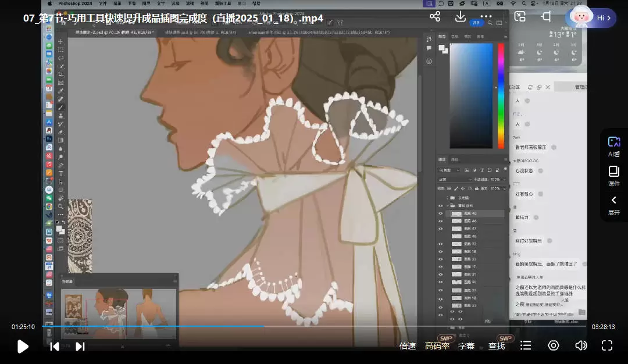This screenshot has height=364, width=628.
Task: Go to the previous video
Action: (x=55, y=347)
